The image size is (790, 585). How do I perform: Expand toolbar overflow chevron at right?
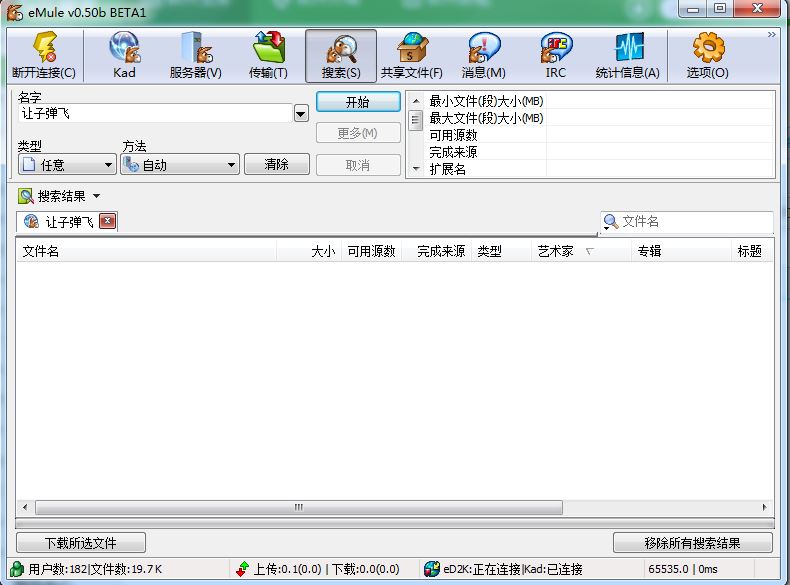click(x=771, y=35)
